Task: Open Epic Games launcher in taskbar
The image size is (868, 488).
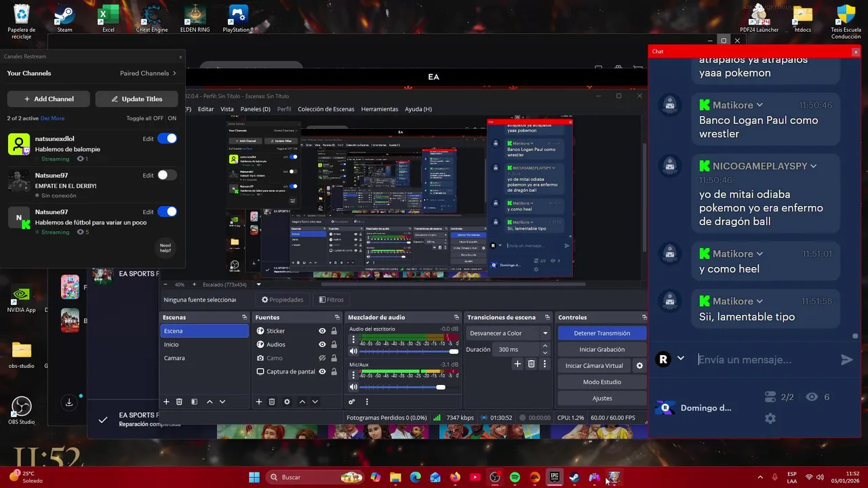Action: point(554,477)
